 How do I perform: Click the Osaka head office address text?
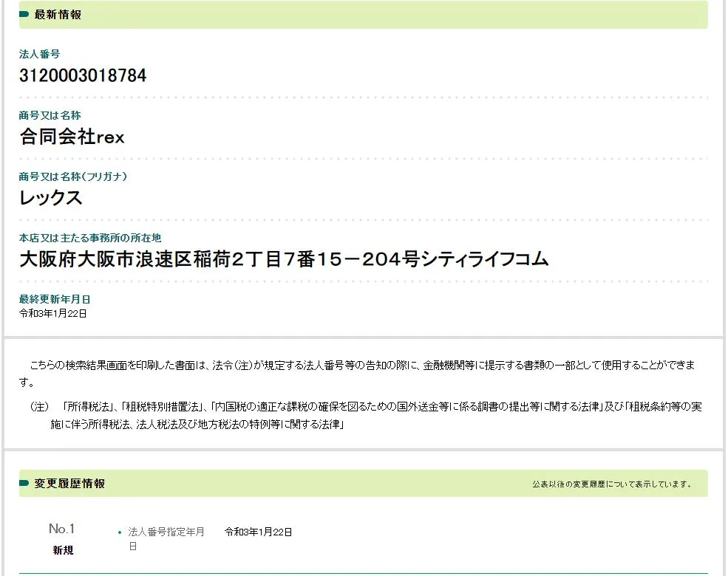coord(284,258)
